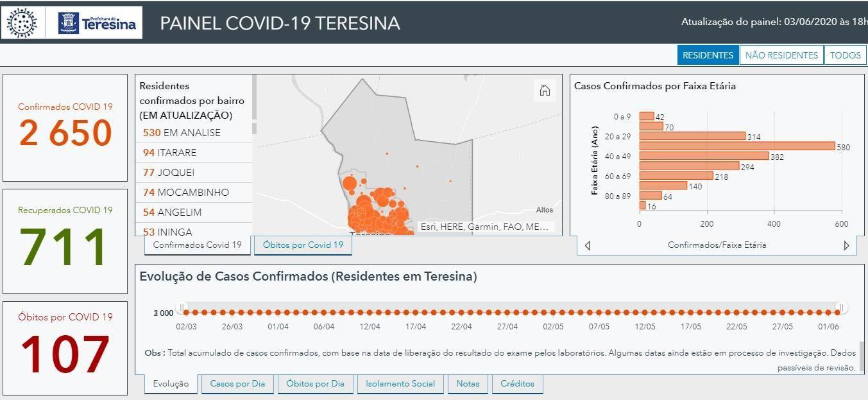Click the map home extent icon
This screenshot has height=400, width=868.
coord(545,91)
